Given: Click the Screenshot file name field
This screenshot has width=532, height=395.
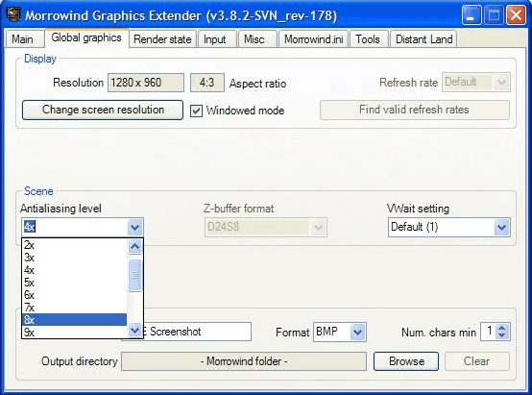Looking at the screenshot, I should 197,332.
